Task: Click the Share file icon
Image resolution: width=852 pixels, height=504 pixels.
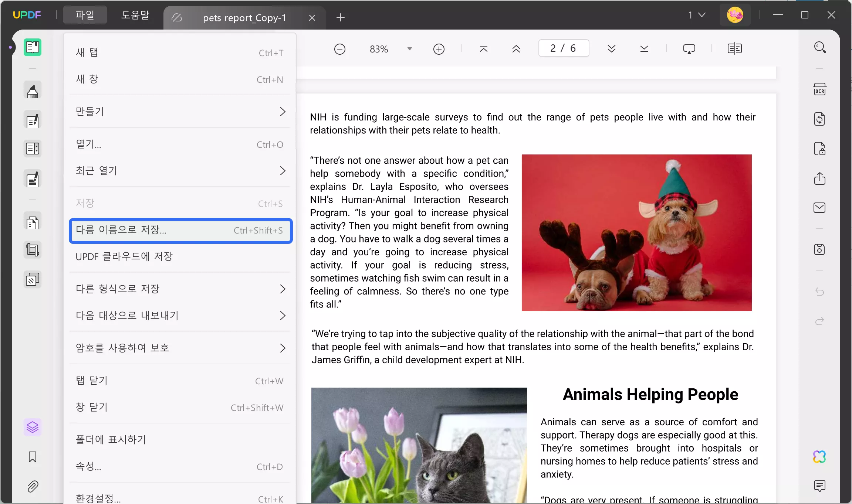Action: coord(820,178)
